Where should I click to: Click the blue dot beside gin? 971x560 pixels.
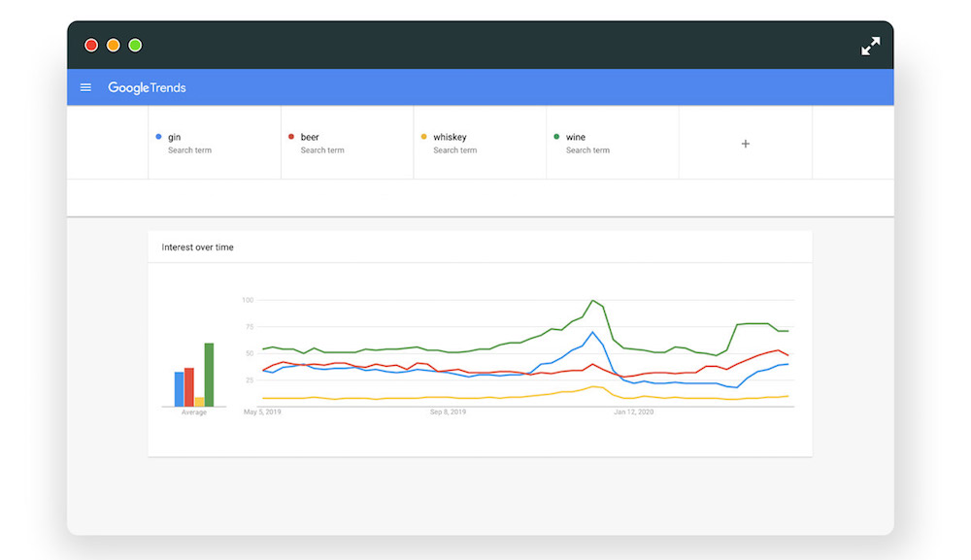coord(158,138)
